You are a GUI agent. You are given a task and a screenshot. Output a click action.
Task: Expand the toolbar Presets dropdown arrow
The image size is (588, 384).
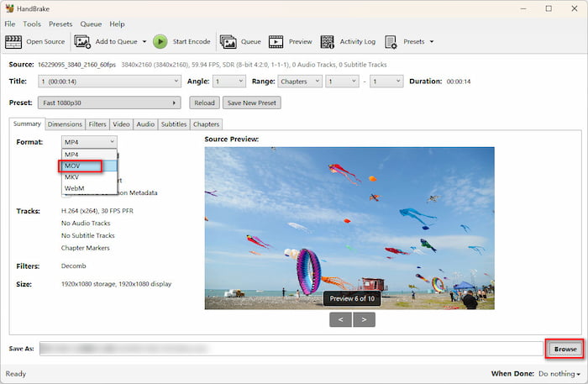pyautogui.click(x=432, y=42)
